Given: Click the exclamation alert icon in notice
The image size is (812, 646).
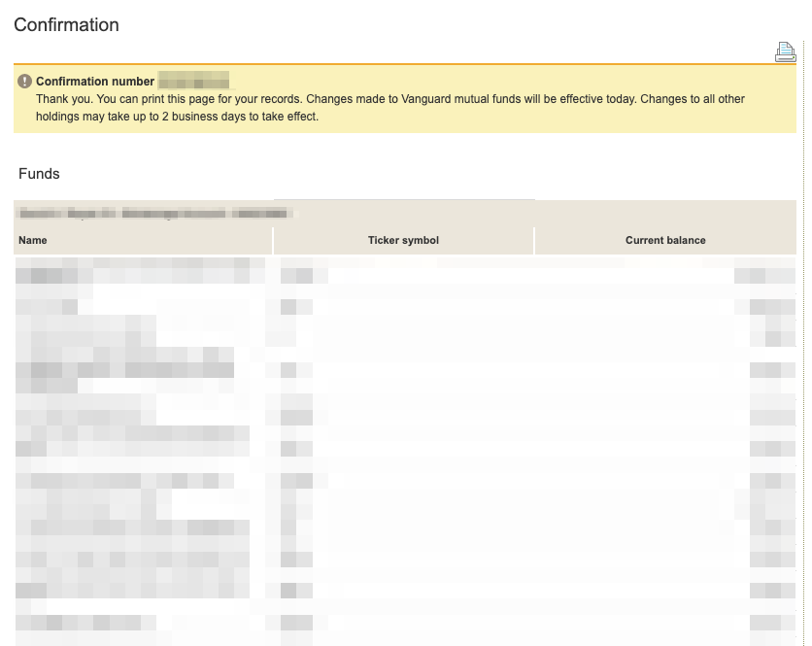Looking at the screenshot, I should [x=24, y=82].
